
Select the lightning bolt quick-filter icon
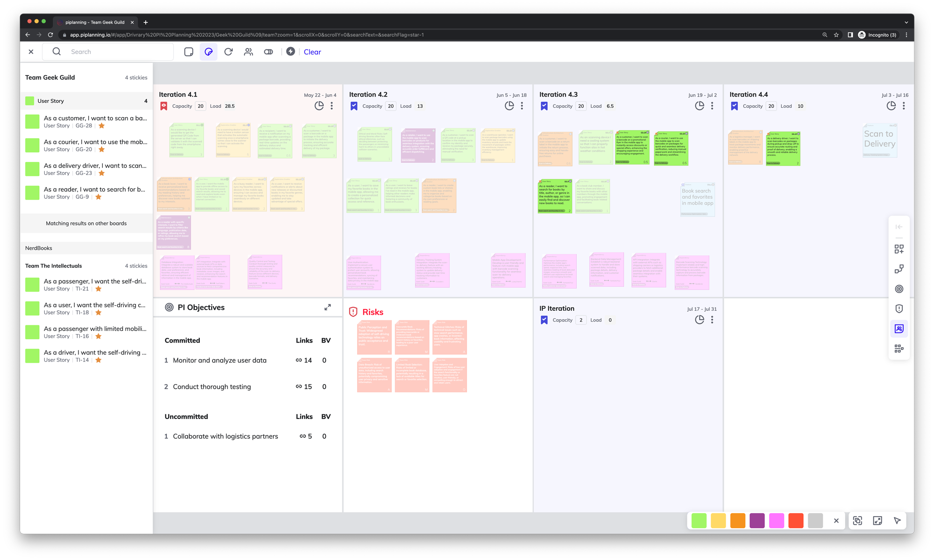(x=290, y=52)
